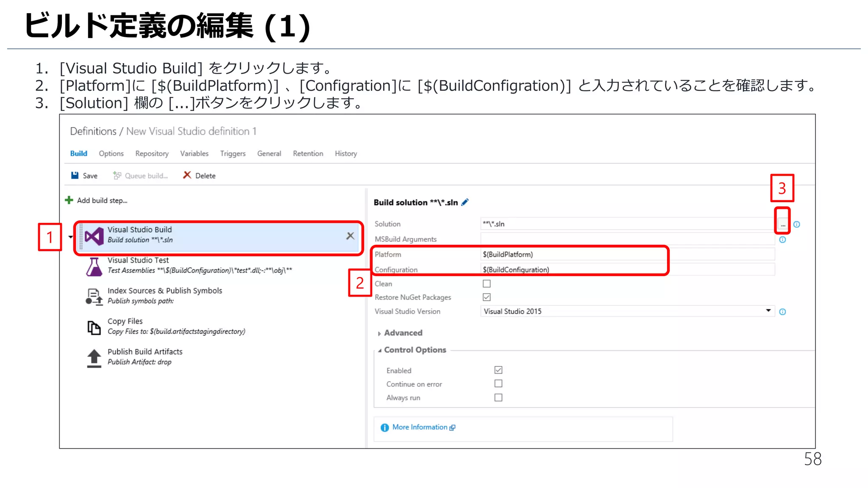Click the Queue build icon

[117, 175]
